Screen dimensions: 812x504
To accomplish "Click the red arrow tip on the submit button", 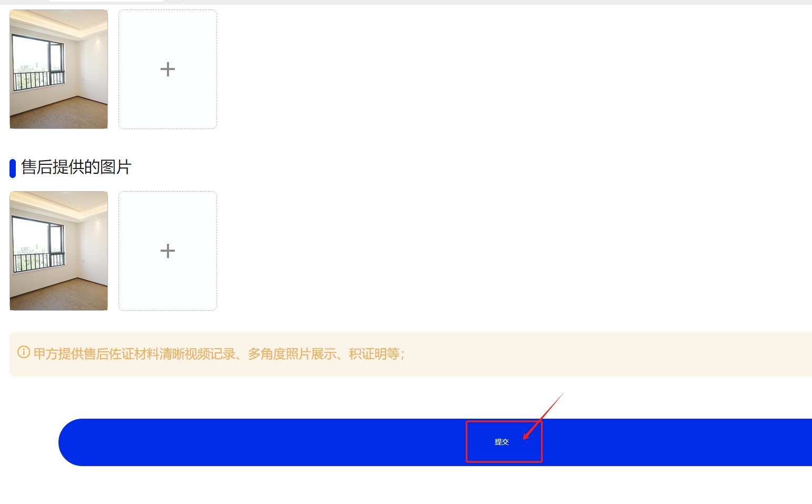I will tap(526, 437).
